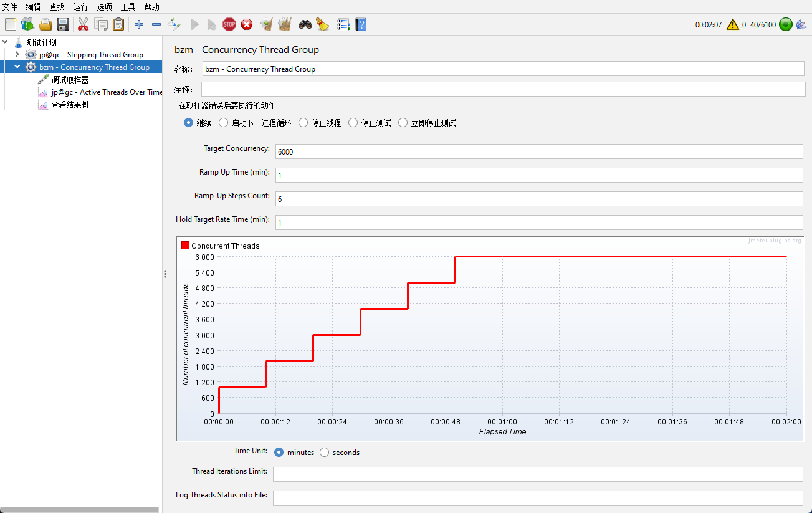812x513 pixels.
Task: Click the red Concurrent Threads legend swatch
Action: pos(185,246)
